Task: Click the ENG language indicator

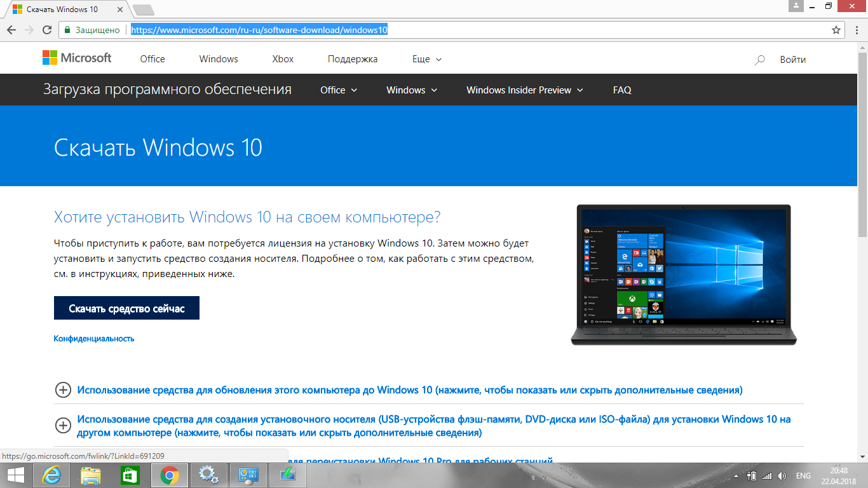Action: 803,476
